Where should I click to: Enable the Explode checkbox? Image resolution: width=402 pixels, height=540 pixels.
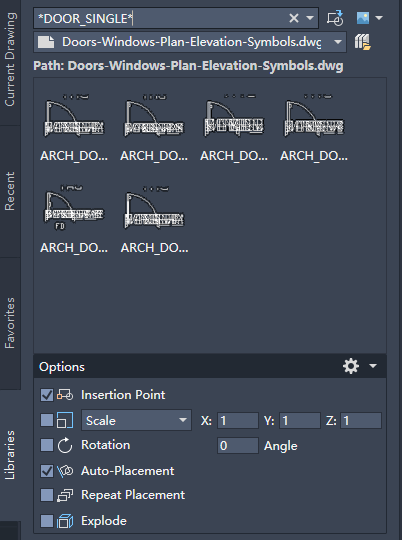[x=47, y=521]
